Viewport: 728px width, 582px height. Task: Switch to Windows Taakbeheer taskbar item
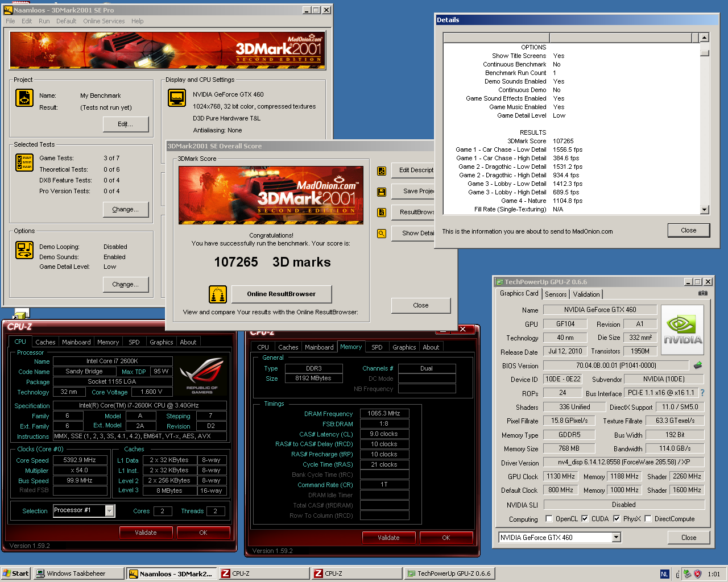[78, 573]
